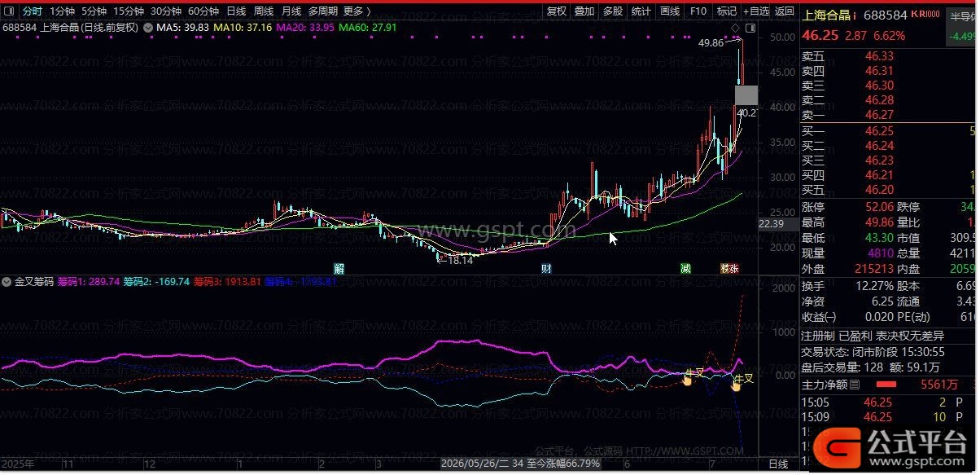Open F10 company info
This screenshot has width=980, height=475.
[698, 11]
